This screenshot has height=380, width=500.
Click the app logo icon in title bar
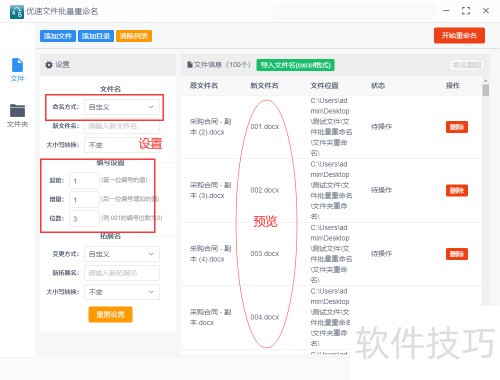(17, 12)
